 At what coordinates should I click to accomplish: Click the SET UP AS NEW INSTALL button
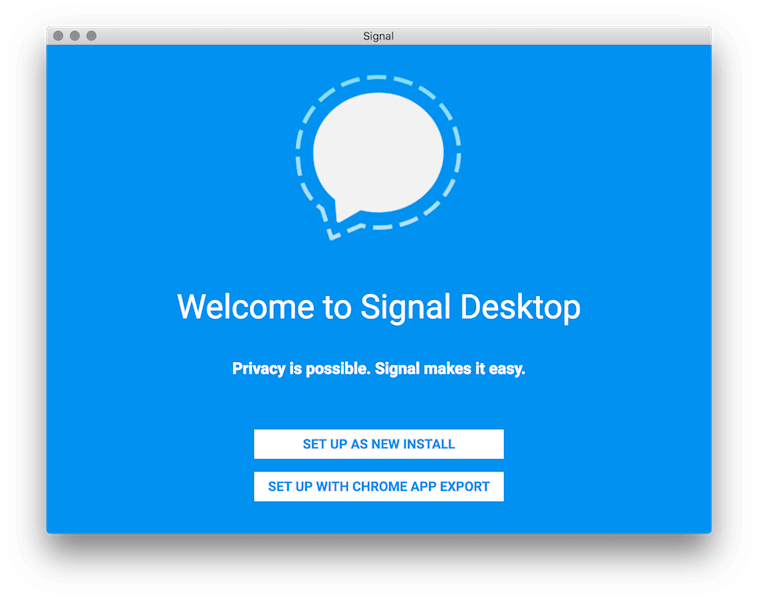(379, 444)
